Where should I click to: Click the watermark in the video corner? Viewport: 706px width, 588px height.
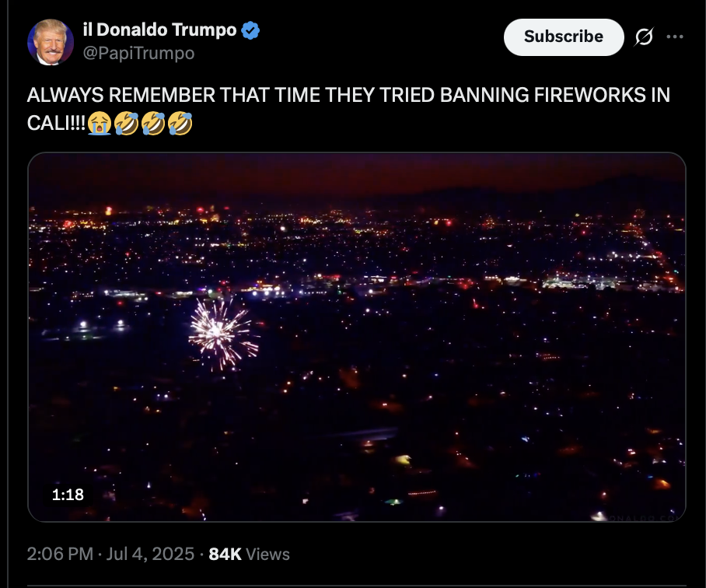point(645,518)
